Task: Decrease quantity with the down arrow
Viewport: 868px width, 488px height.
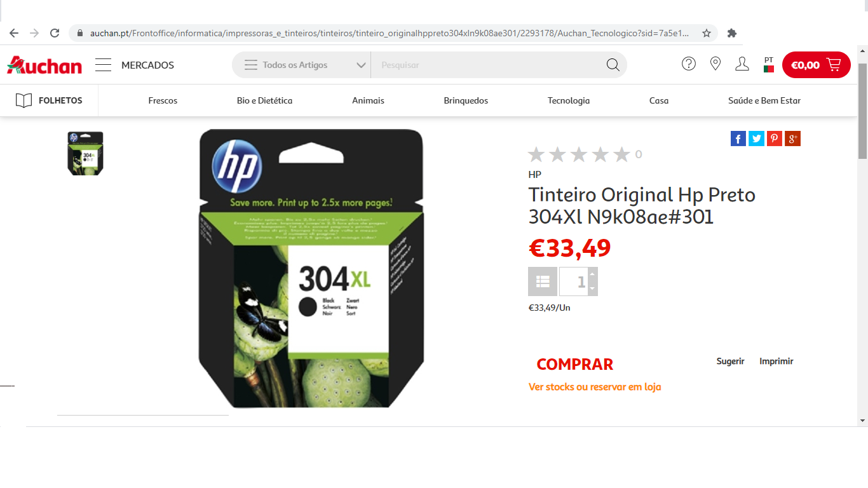Action: click(593, 288)
